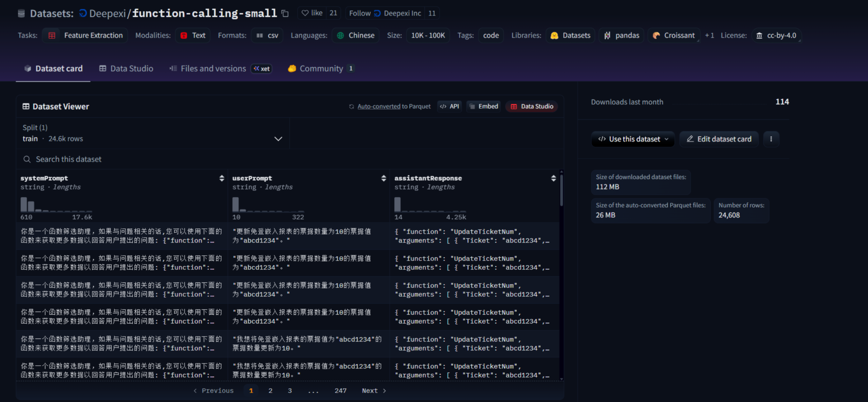Click Edit dataset card button
Screen dimensions: 868x402
click(718, 139)
